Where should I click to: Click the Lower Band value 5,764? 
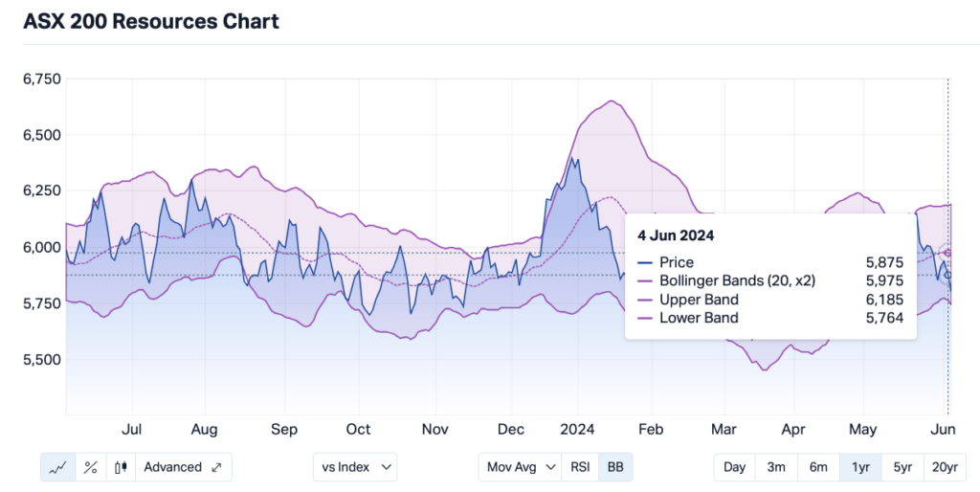tap(884, 318)
